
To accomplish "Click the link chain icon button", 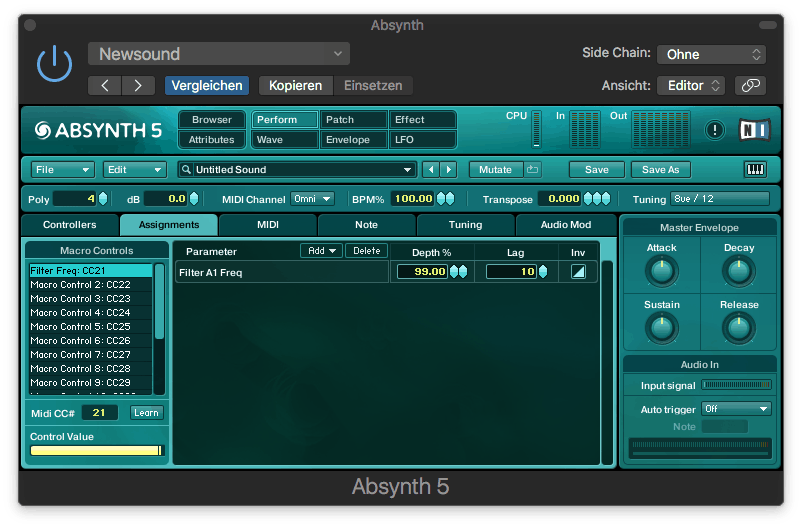I will (x=750, y=86).
